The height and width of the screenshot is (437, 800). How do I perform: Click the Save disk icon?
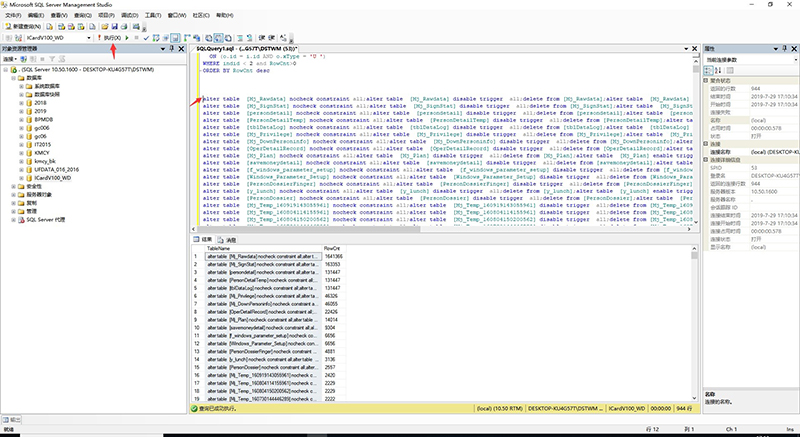114,27
